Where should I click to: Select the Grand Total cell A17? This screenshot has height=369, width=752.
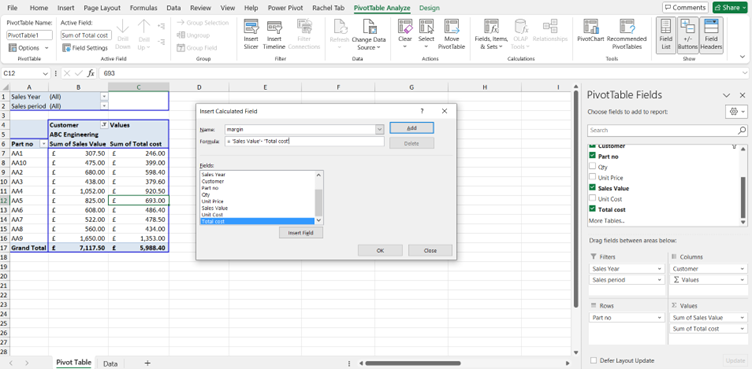[29, 248]
